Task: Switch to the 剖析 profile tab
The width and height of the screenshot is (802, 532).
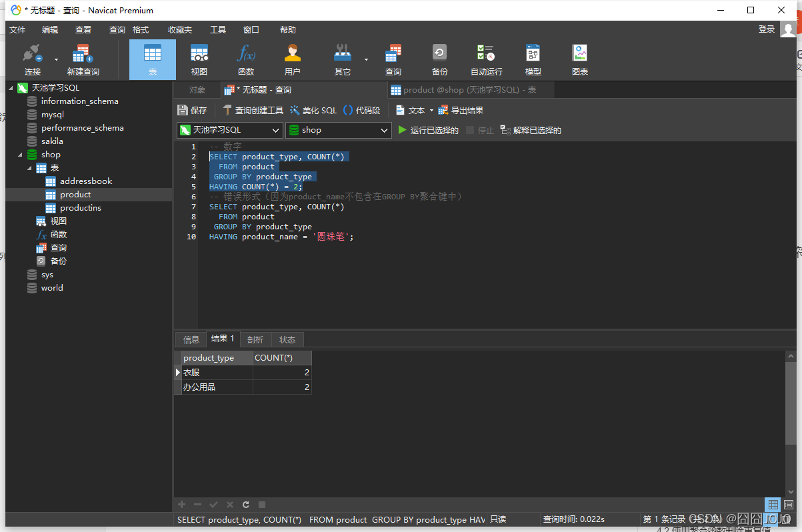Action: point(255,340)
